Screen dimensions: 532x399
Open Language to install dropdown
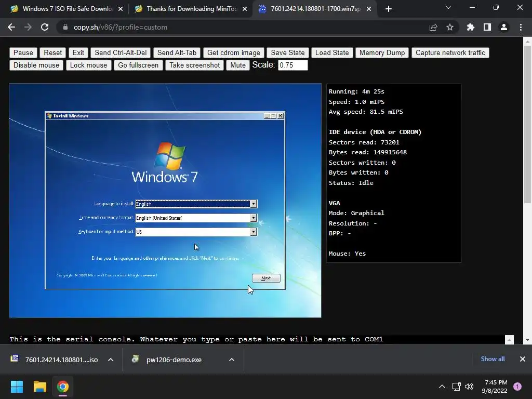coord(253,204)
